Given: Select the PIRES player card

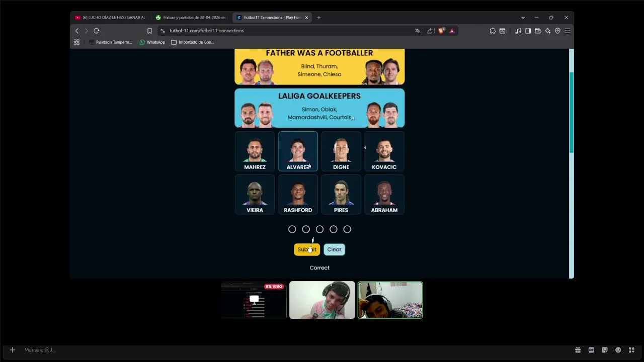Looking at the screenshot, I should pos(341,195).
